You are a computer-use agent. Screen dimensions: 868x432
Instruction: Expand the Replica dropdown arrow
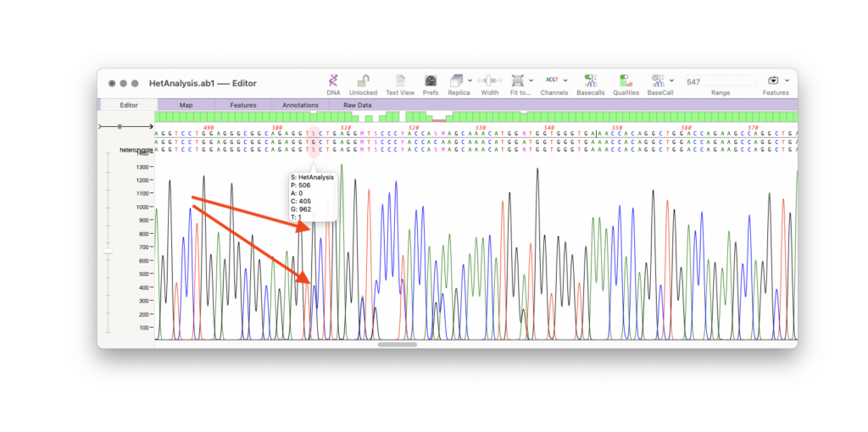tap(470, 80)
